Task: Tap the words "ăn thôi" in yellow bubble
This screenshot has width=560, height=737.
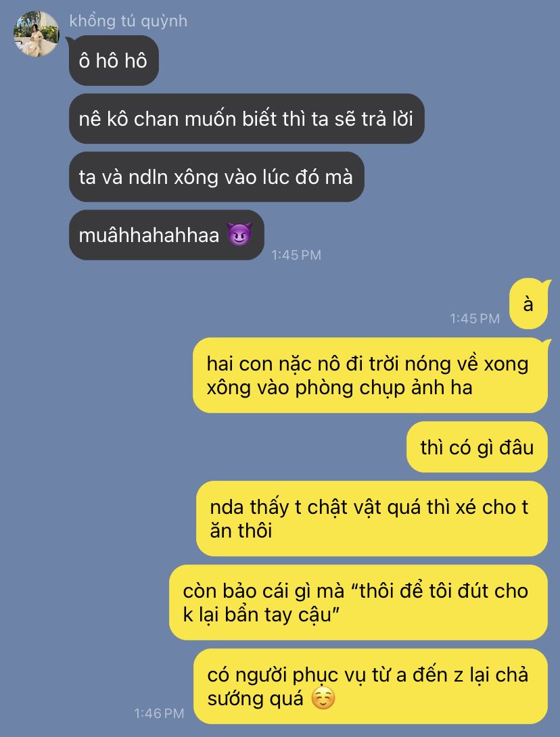Action: 241,531
